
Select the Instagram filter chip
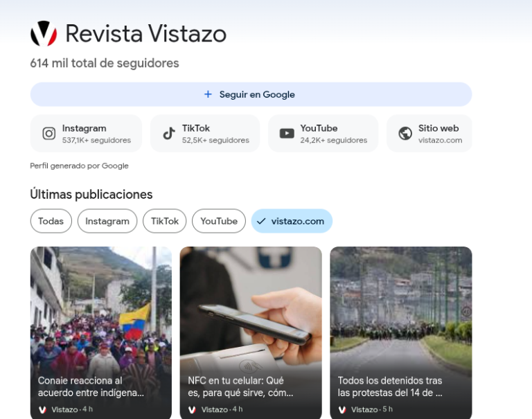tap(107, 221)
